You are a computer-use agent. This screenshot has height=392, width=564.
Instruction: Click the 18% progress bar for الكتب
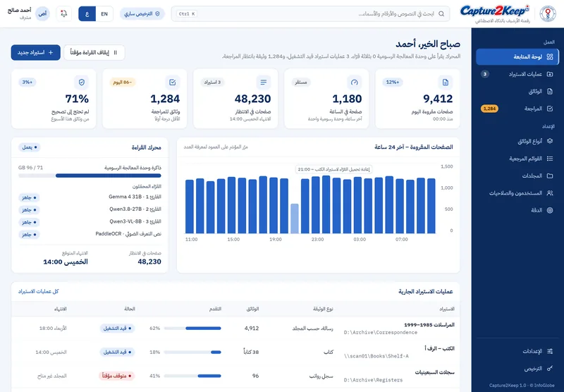[x=192, y=352]
